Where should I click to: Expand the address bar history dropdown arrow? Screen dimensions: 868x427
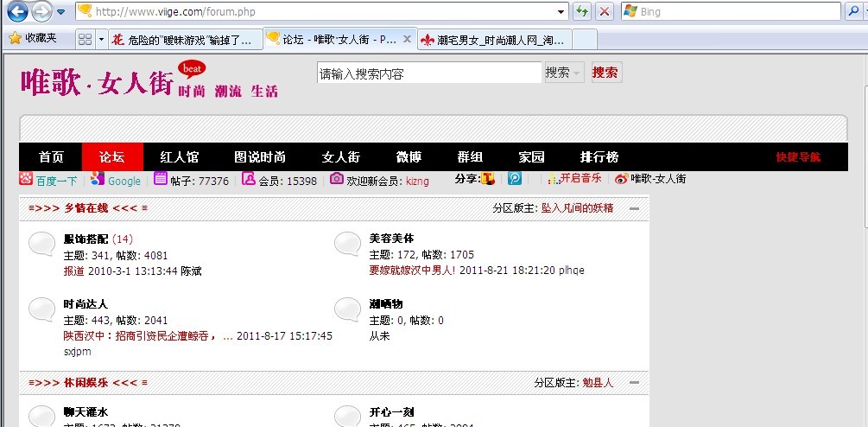[x=562, y=11]
